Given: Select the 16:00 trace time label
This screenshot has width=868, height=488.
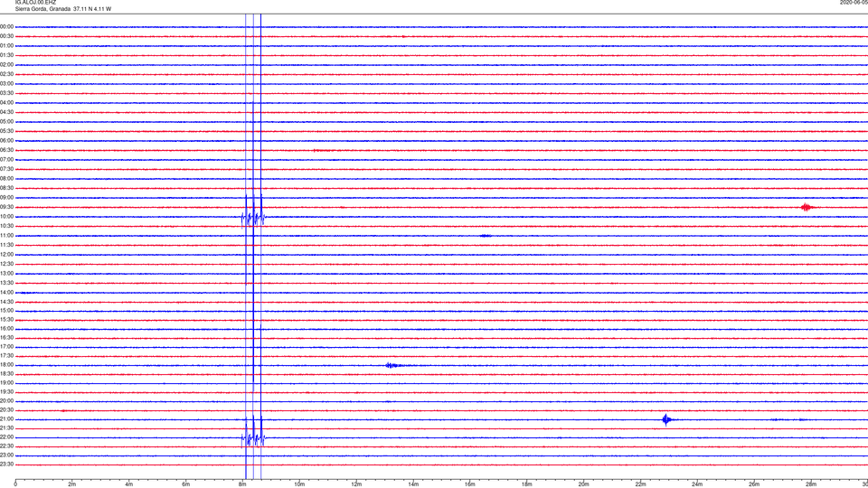Looking at the screenshot, I should point(6,329).
